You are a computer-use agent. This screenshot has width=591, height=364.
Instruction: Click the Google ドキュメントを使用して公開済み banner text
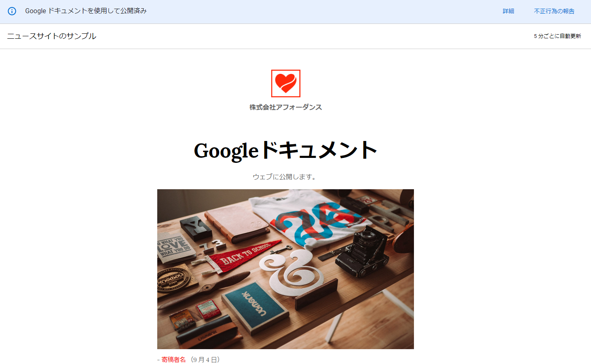[x=86, y=11]
